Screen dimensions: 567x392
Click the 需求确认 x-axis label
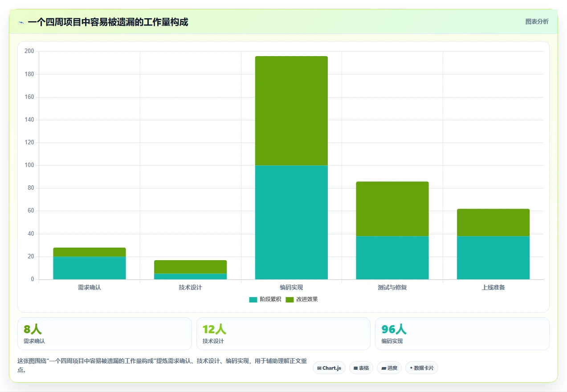tap(90, 287)
